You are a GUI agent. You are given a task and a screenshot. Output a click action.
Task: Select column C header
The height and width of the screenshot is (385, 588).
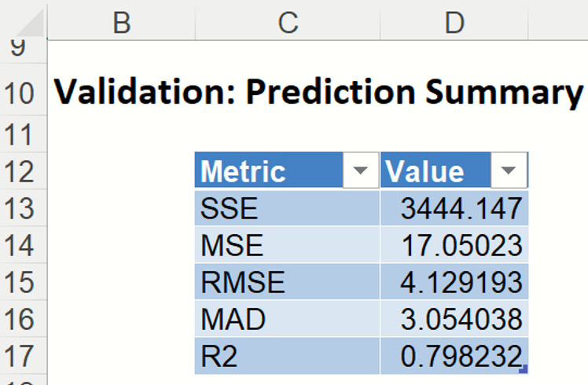288,23
